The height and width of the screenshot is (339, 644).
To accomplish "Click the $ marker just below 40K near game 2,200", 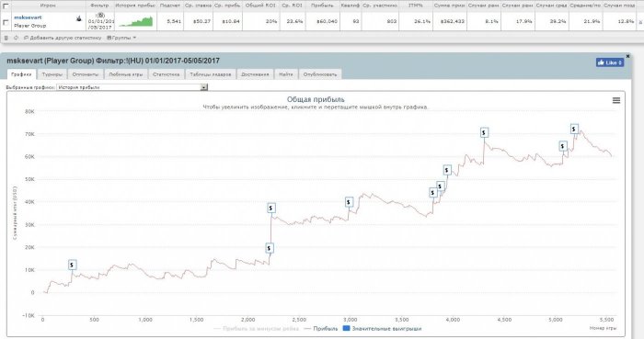I will pyautogui.click(x=270, y=208).
